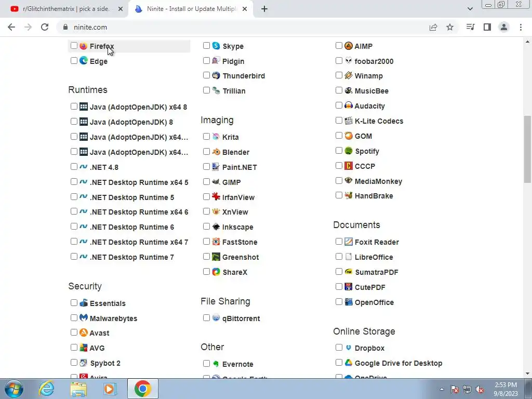The width and height of the screenshot is (532, 399).
Task: Check the SumatraPDF checkbox
Action: click(x=339, y=271)
